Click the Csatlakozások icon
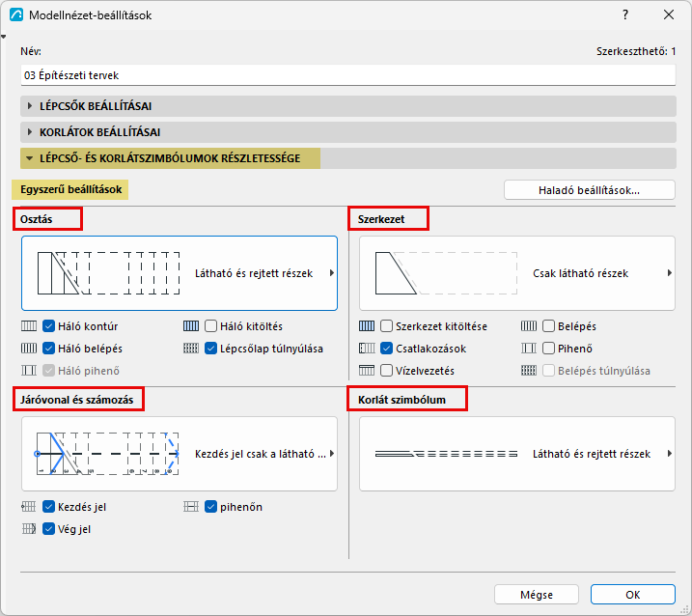 click(367, 348)
